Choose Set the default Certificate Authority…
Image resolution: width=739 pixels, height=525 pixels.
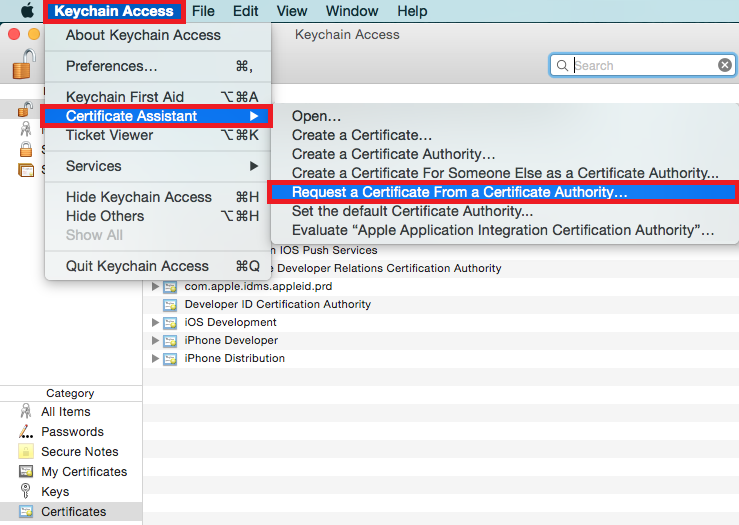coord(504,211)
